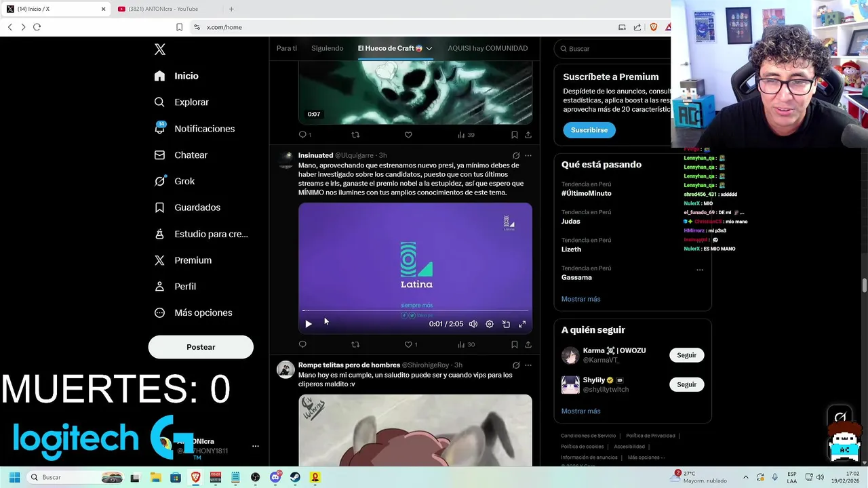This screenshot has width=868, height=488.
Task: Open the Lizeth trend
Action: click(x=571, y=249)
